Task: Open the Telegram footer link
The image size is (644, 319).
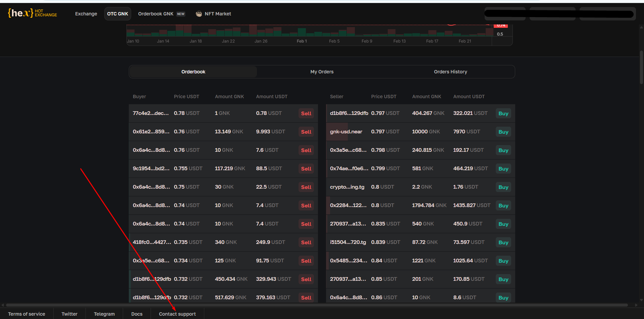Action: [104, 314]
